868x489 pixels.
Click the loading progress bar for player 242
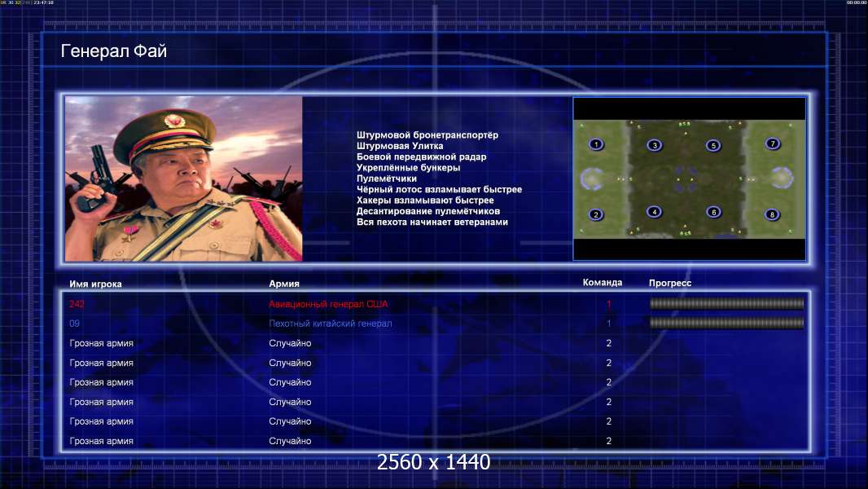[726, 303]
